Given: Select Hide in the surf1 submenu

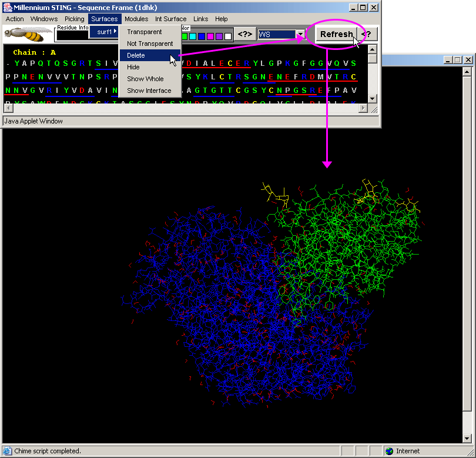Looking at the screenshot, I should tap(150, 67).
